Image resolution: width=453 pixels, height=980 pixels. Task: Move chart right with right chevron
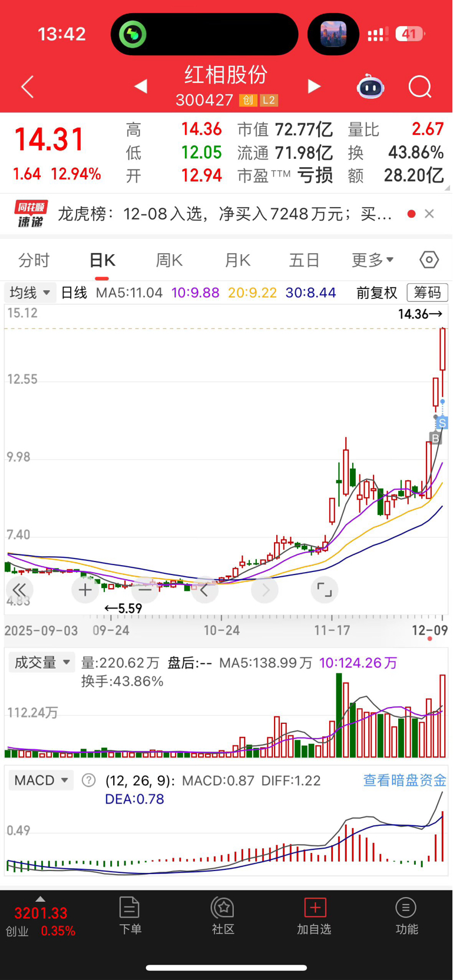point(265,590)
